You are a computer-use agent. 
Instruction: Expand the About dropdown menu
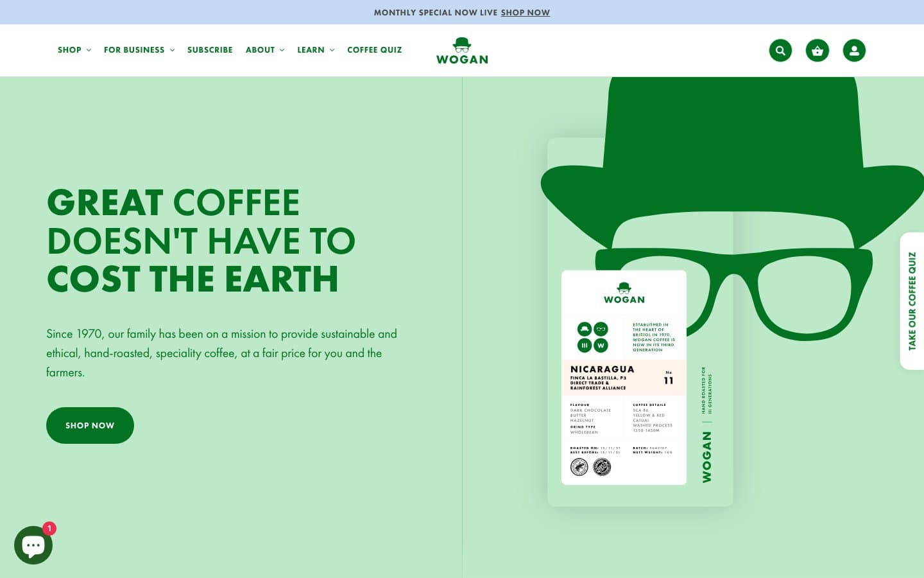(265, 50)
